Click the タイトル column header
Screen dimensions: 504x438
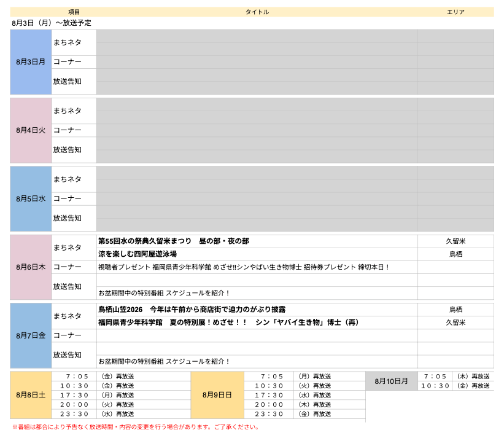click(257, 12)
